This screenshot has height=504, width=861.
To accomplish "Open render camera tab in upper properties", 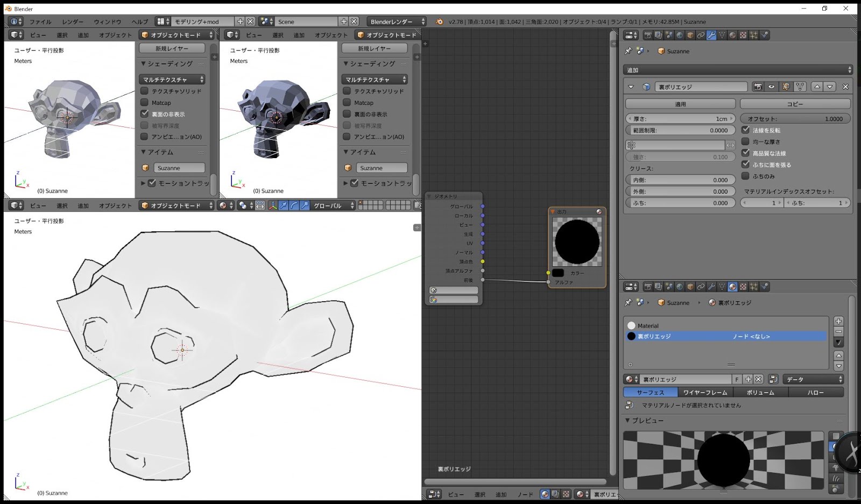I will click(x=648, y=35).
